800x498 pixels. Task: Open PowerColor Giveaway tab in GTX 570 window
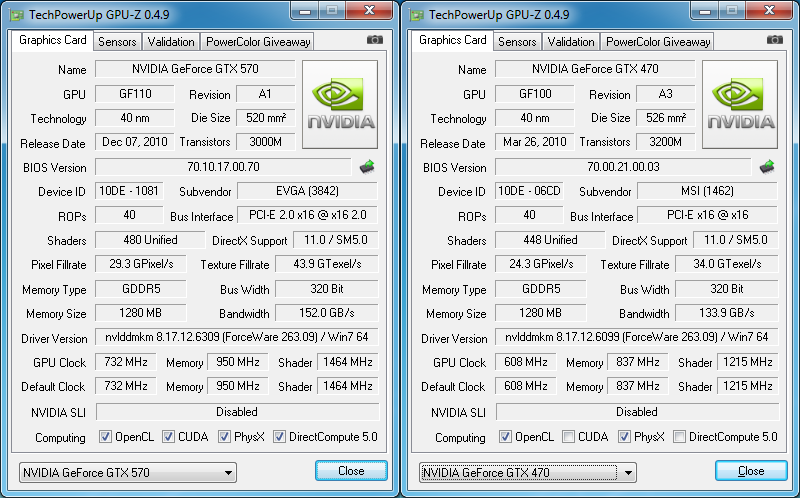[258, 42]
